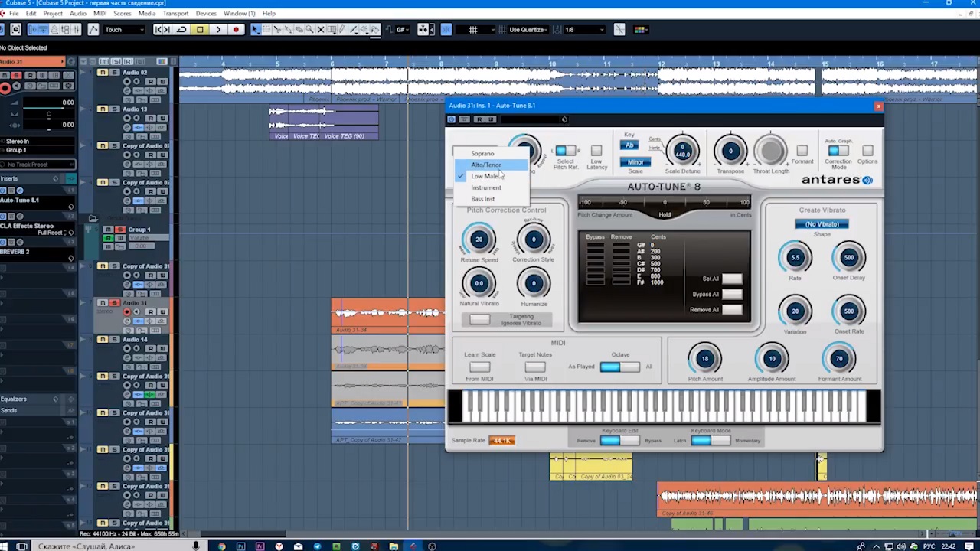
Task: Select the Mute X tool
Action: tap(321, 30)
